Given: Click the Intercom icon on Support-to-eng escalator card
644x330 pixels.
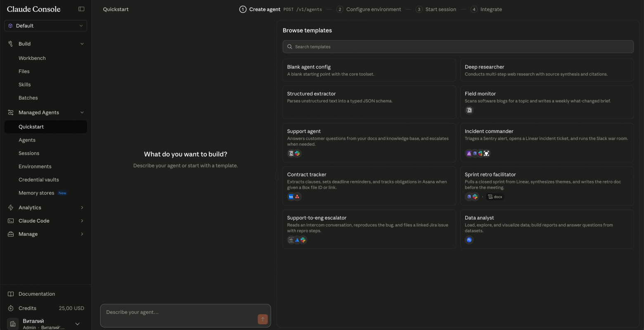Looking at the screenshot, I should pos(291,240).
